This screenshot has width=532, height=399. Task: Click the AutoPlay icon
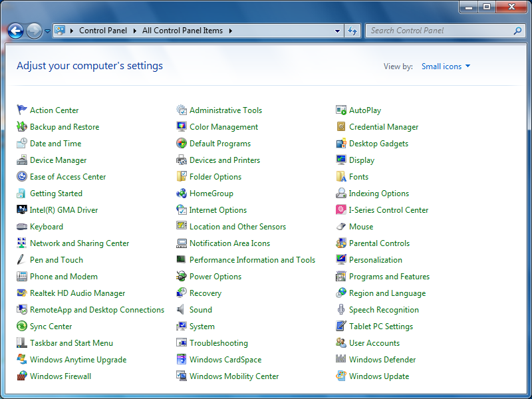(341, 110)
